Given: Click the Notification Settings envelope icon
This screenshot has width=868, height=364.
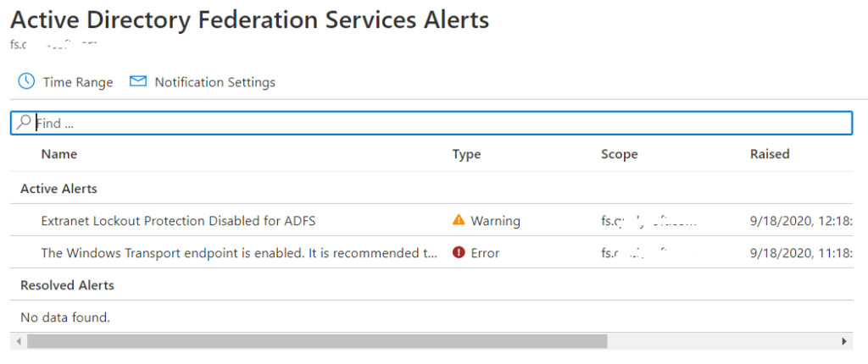Looking at the screenshot, I should coord(138,81).
